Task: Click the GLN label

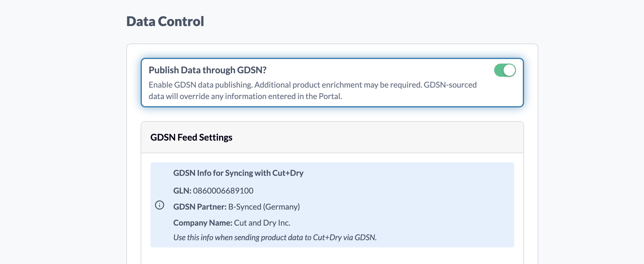Action: point(182,191)
